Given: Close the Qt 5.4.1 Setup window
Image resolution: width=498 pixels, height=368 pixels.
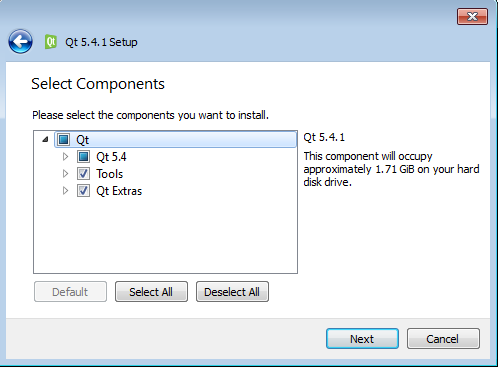Looking at the screenshot, I should [x=472, y=16].
